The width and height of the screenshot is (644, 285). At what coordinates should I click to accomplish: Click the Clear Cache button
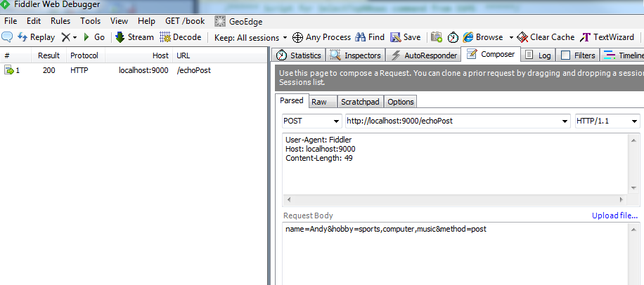pos(546,37)
